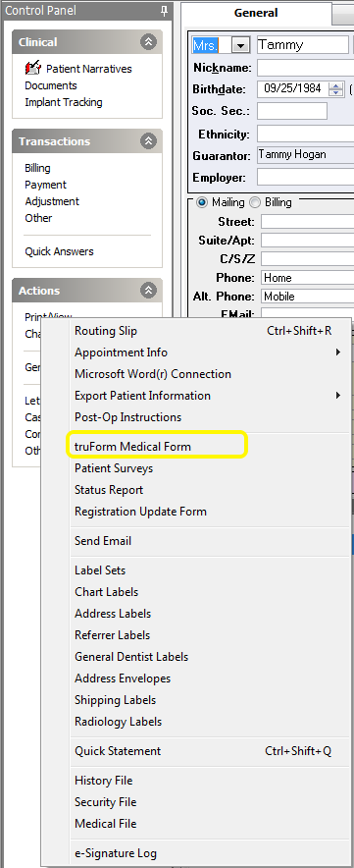This screenshot has width=354, height=868.
Task: Select the Mailing radio button
Action: [x=202, y=202]
